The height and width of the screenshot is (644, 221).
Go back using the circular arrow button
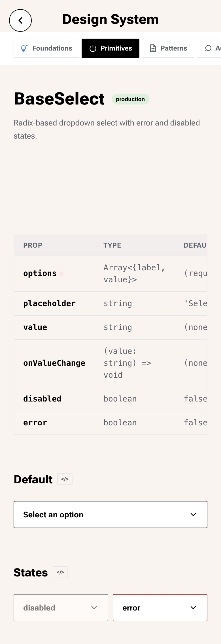[20, 20]
